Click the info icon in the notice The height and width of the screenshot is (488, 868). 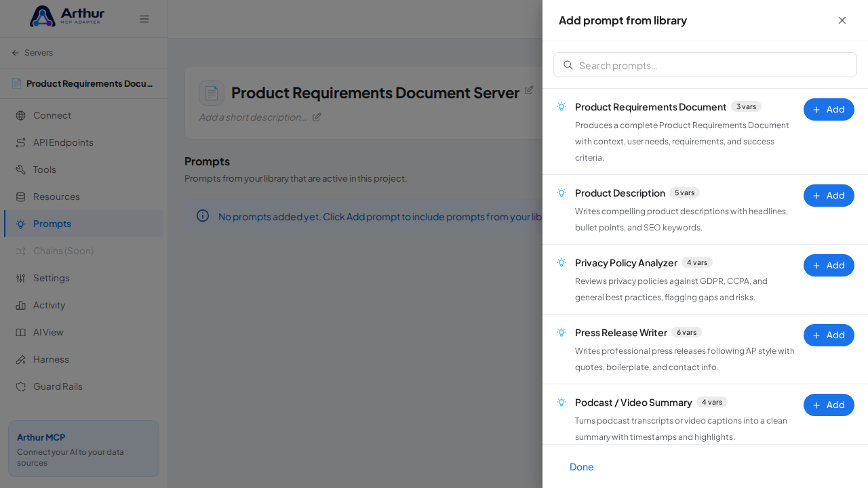203,216
